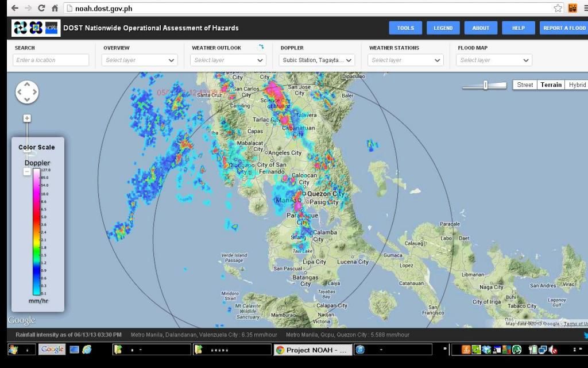
Task: Launch Internet Explorer from the quick launch
Action: point(87,350)
